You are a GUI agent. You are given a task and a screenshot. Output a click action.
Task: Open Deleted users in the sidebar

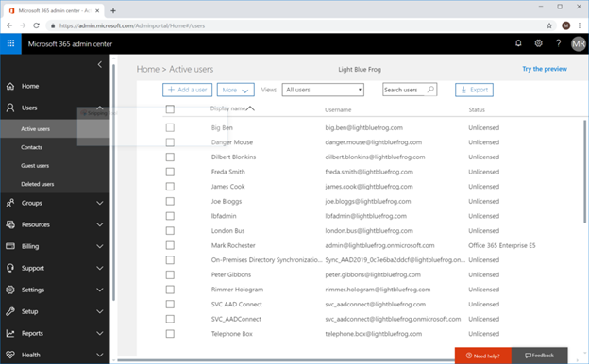(x=37, y=184)
